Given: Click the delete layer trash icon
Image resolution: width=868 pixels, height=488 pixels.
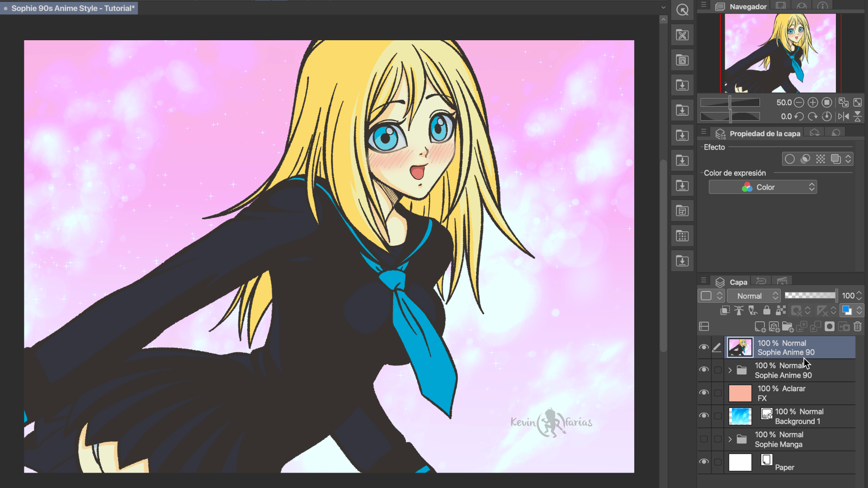Looking at the screenshot, I should 858,327.
